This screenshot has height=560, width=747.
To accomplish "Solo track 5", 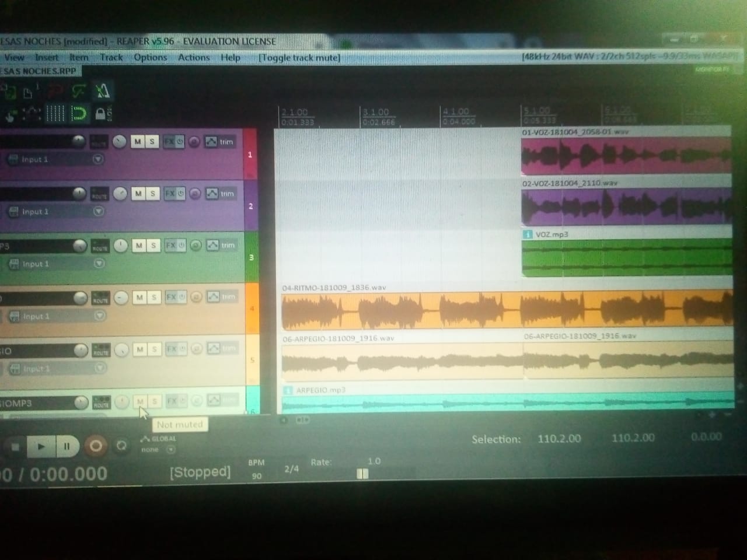I will point(154,349).
